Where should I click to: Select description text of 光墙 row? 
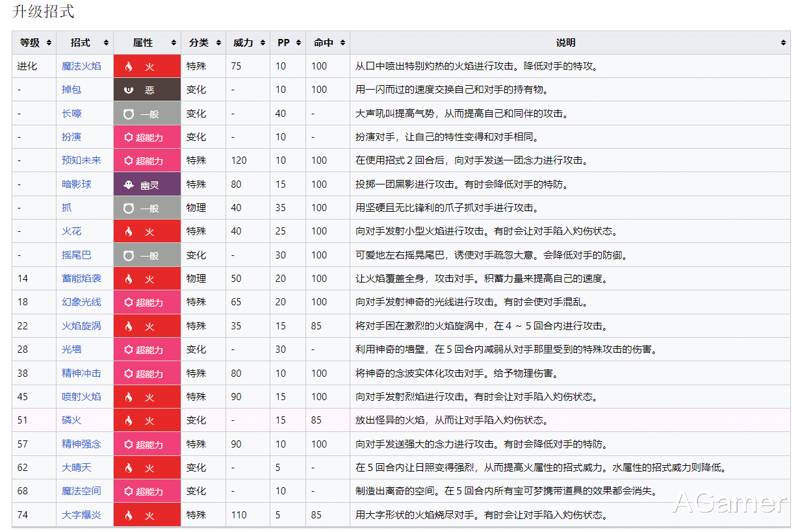(x=506, y=349)
